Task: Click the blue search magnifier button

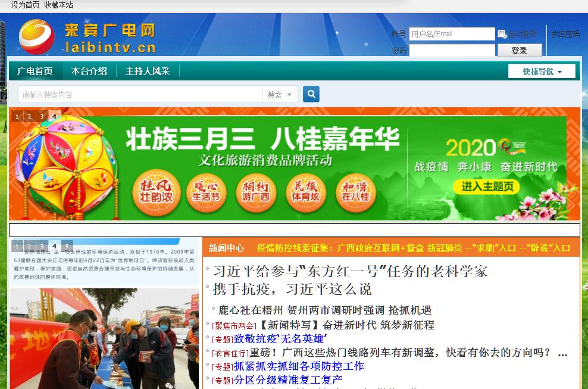Action: point(311,94)
